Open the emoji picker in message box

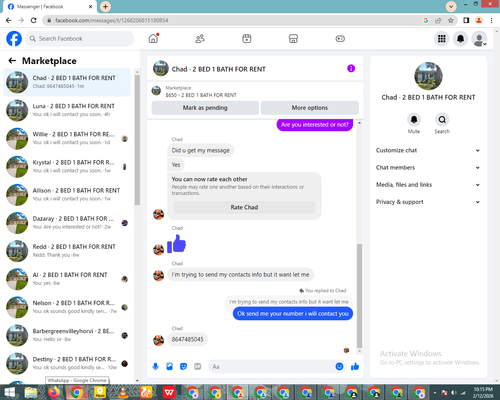click(x=339, y=367)
